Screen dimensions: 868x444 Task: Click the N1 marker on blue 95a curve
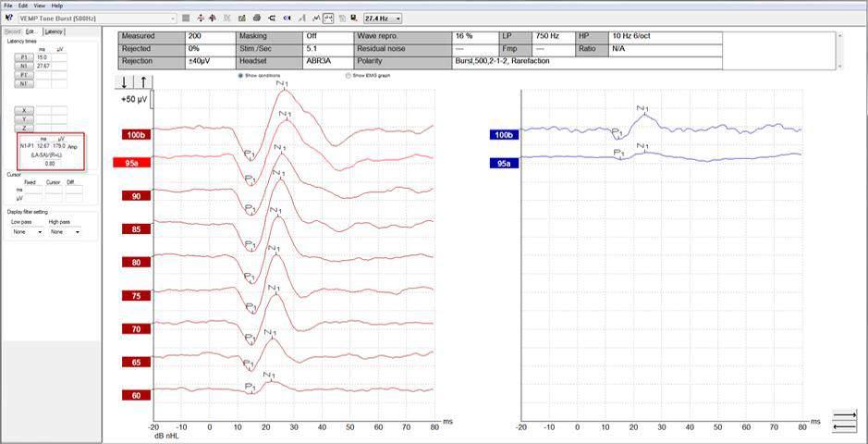point(642,147)
